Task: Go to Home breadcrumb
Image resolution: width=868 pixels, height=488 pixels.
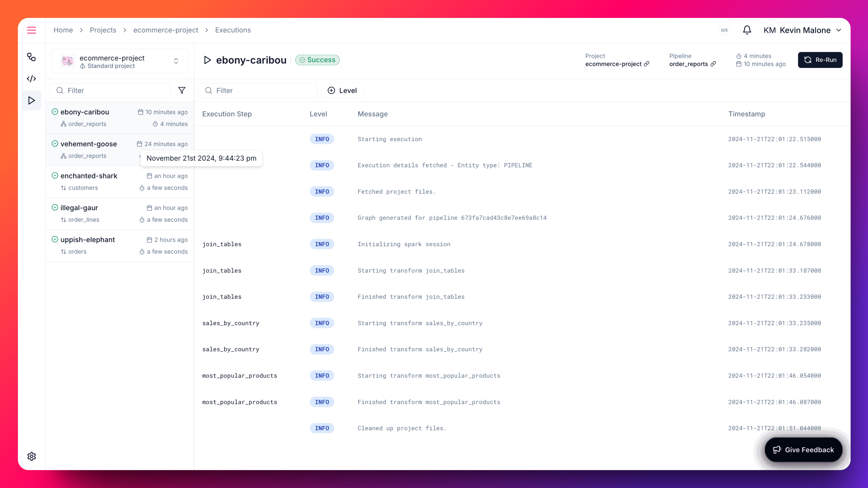Action: pos(63,30)
